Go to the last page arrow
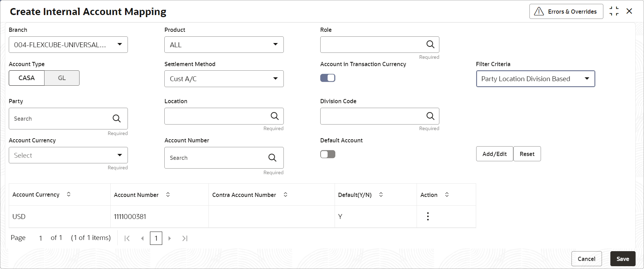 coord(185,238)
